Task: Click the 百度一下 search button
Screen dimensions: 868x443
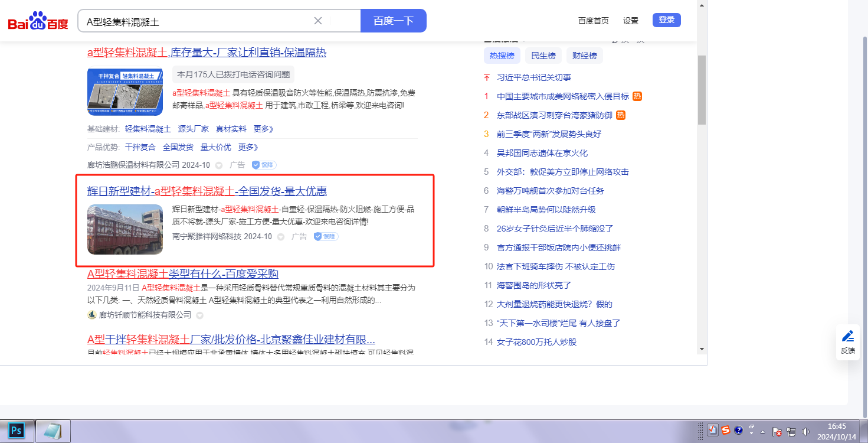Action: 393,21
